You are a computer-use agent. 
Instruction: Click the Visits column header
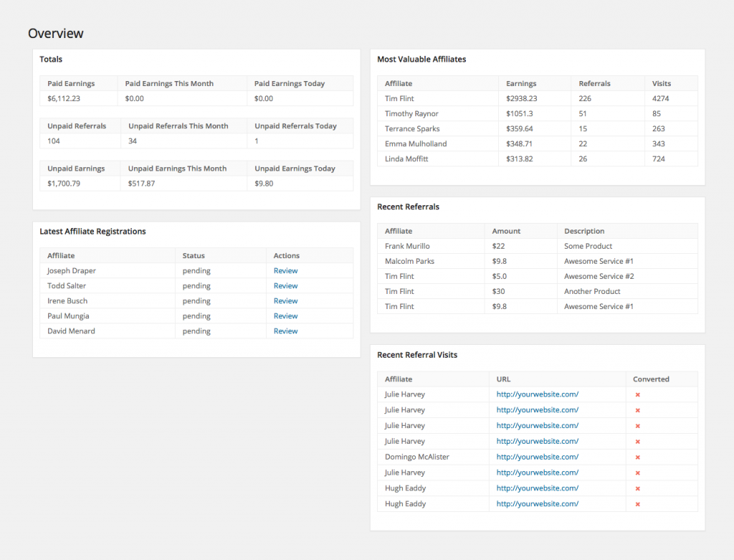point(662,83)
